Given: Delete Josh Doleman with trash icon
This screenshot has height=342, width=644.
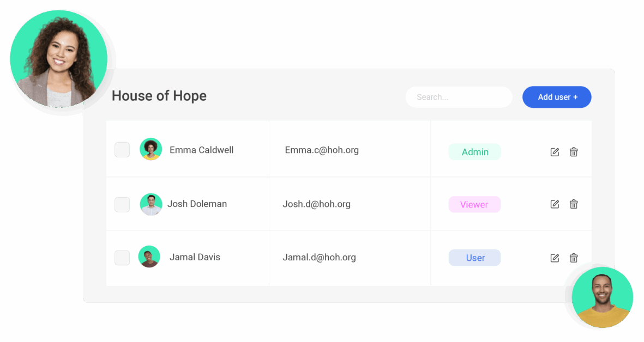Looking at the screenshot, I should pos(574,204).
